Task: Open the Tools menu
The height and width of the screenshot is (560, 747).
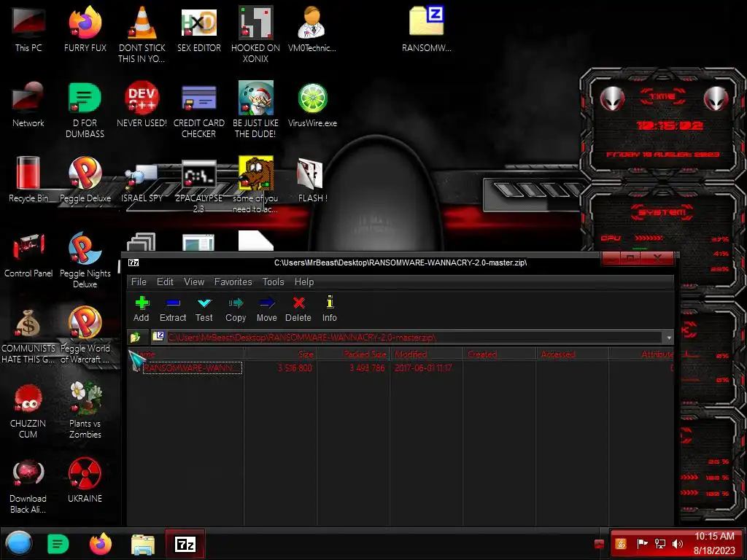Action: point(273,282)
